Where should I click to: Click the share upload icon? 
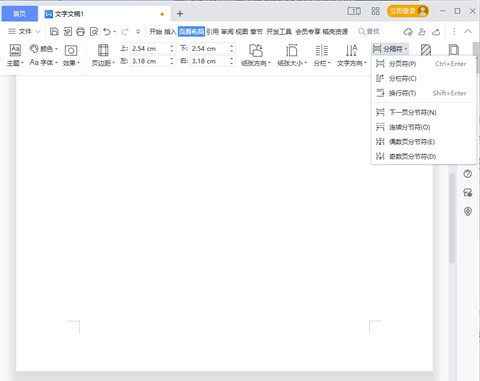(x=436, y=32)
